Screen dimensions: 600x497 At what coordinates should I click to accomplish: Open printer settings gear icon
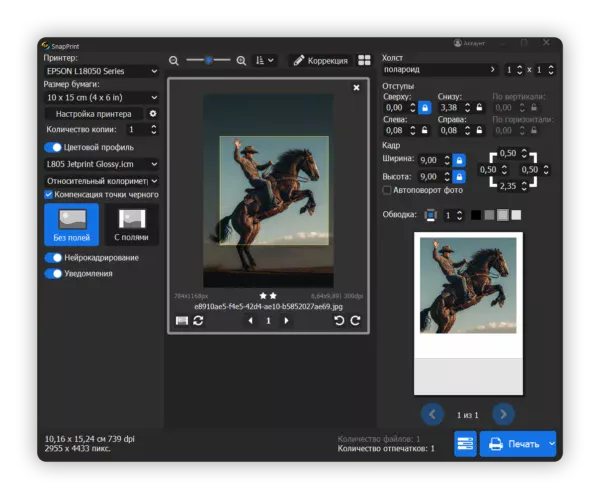tap(153, 114)
